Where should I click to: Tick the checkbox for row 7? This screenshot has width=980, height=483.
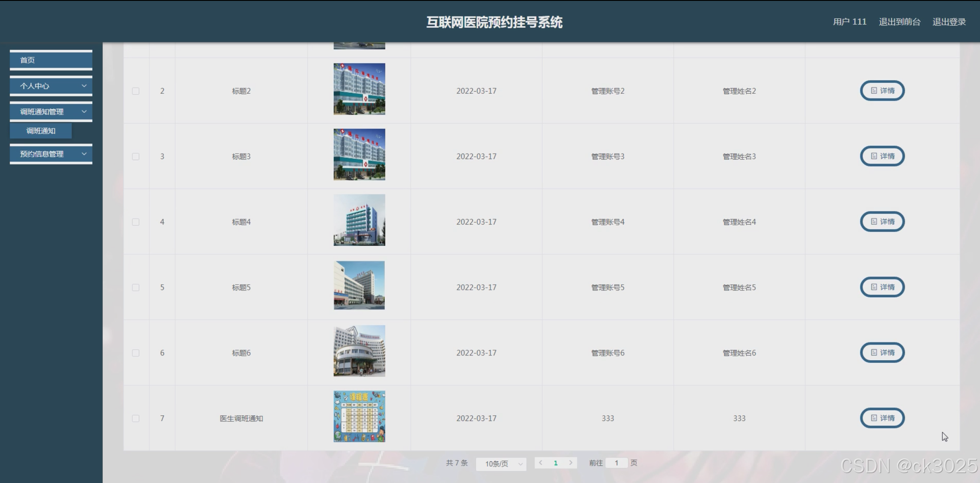point(136,418)
